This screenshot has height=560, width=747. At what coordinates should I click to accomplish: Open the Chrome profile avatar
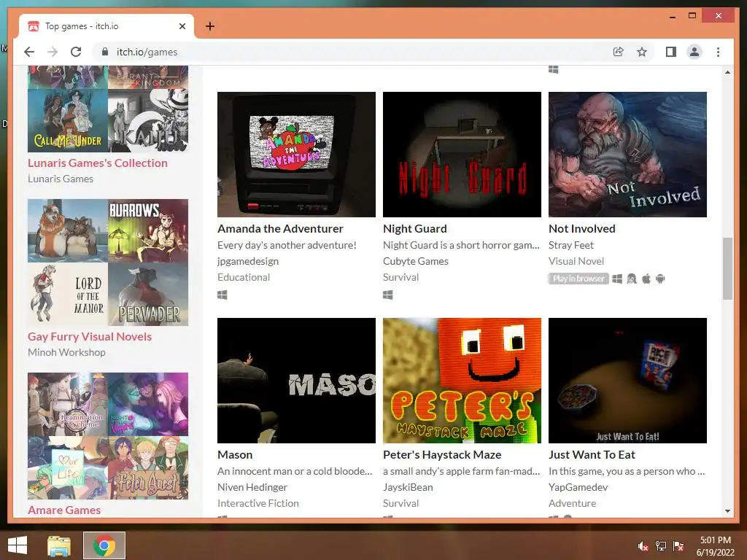coord(694,52)
